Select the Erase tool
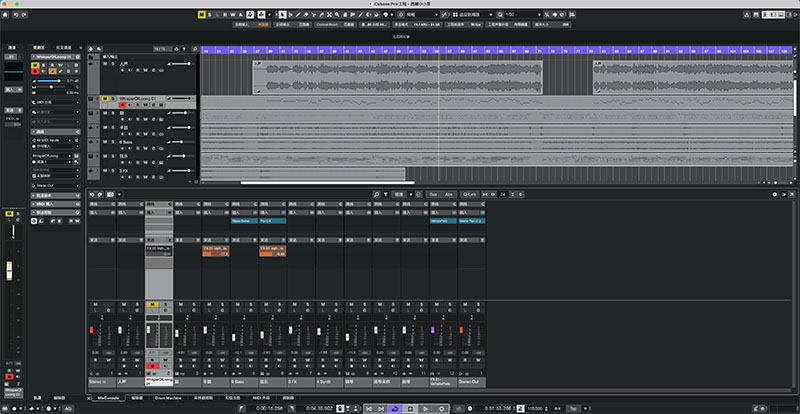The height and width of the screenshot is (414, 800). coord(306,15)
